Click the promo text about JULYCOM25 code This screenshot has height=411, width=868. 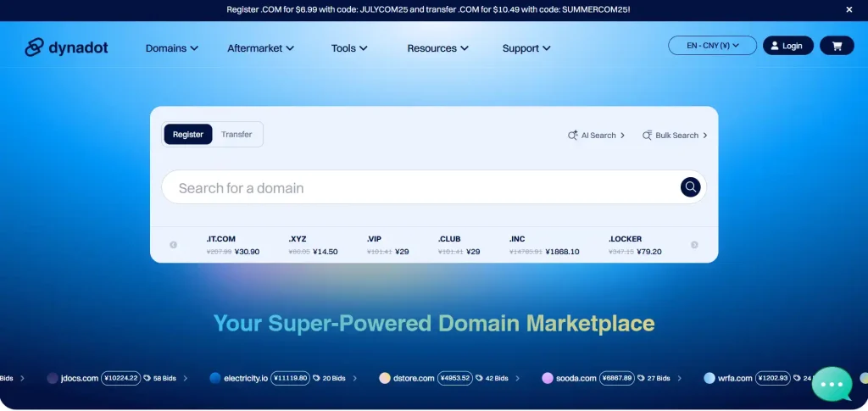(x=428, y=9)
